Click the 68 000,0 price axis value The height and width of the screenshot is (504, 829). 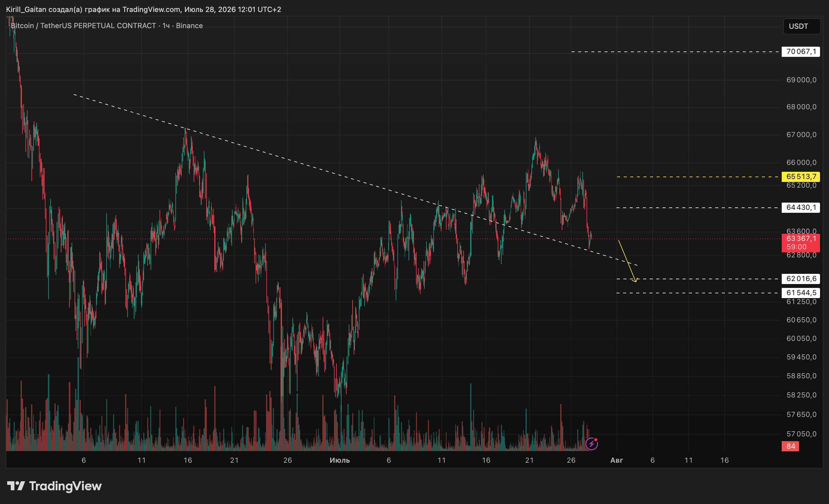coord(801,107)
